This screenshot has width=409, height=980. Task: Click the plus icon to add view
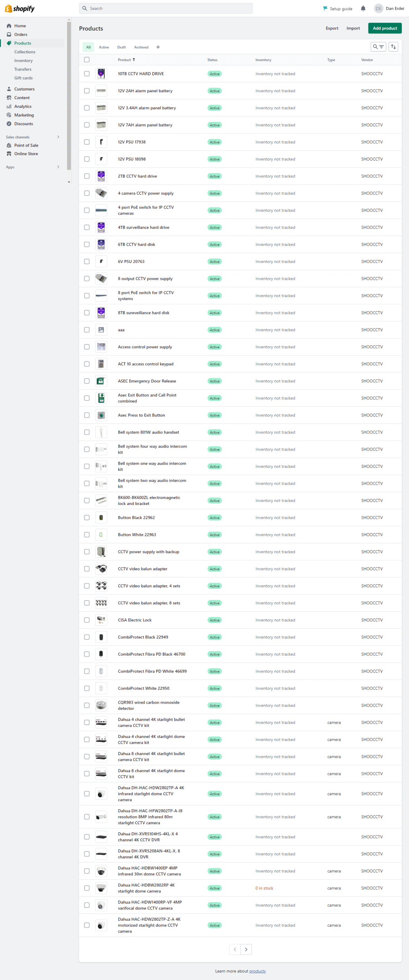pos(158,47)
